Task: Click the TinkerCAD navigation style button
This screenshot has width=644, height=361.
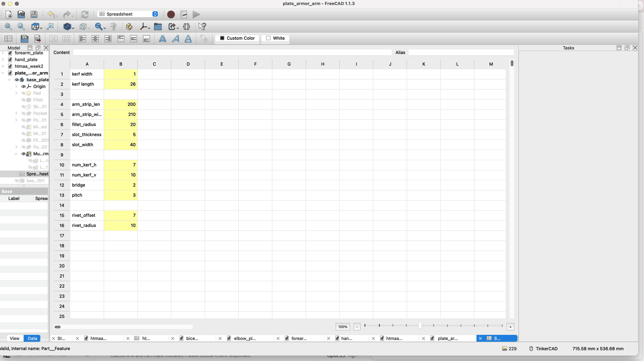Action: click(x=543, y=349)
